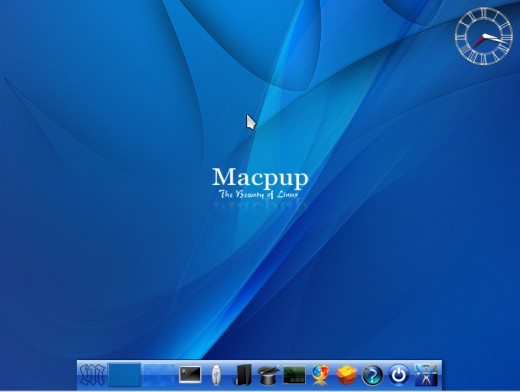Open the network antenna connection icon
The width and height of the screenshot is (520, 392).
[426, 375]
